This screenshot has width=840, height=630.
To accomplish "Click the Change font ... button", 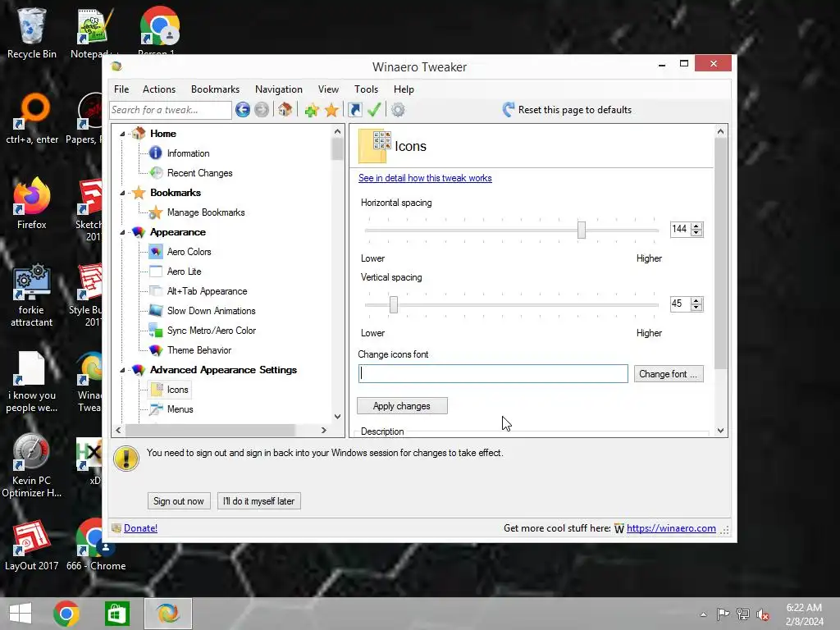I will point(668,374).
